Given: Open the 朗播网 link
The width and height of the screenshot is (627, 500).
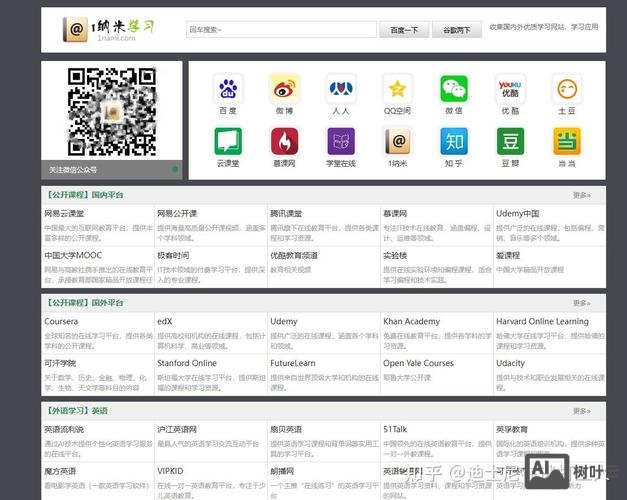Looking at the screenshot, I should (x=282, y=471).
